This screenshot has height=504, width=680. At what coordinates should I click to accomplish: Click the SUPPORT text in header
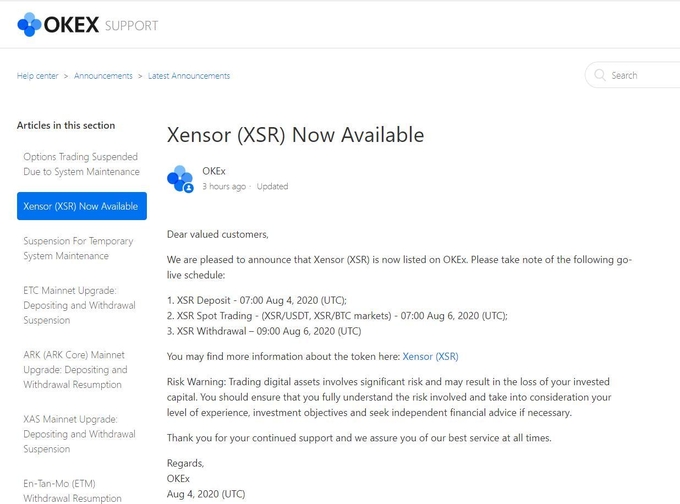point(131,26)
